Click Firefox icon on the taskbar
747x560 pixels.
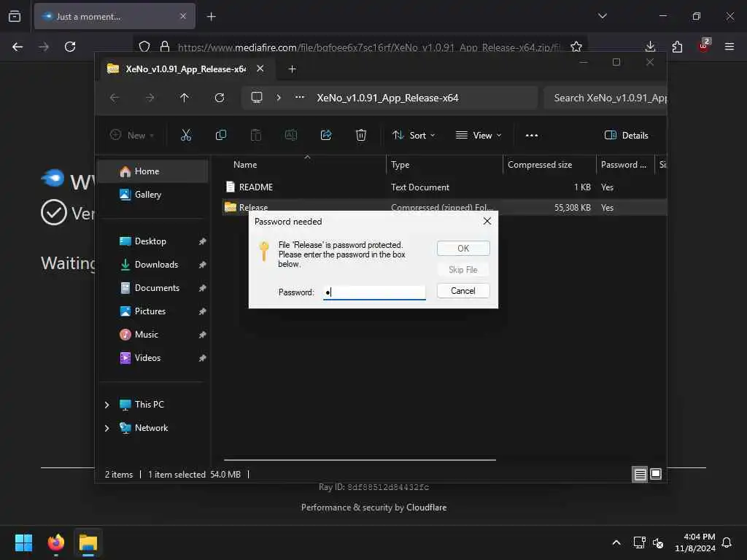[55, 542]
